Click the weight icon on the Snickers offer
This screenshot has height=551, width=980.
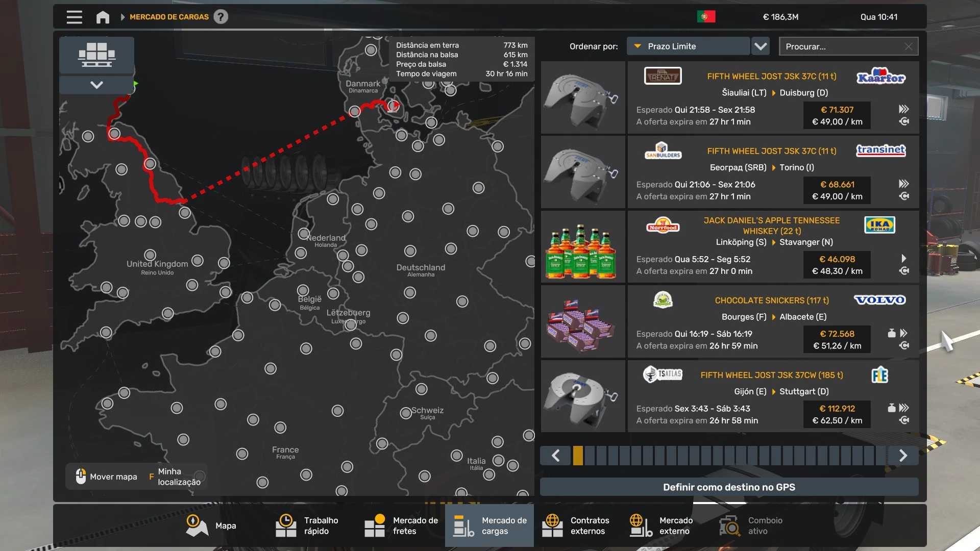(892, 333)
